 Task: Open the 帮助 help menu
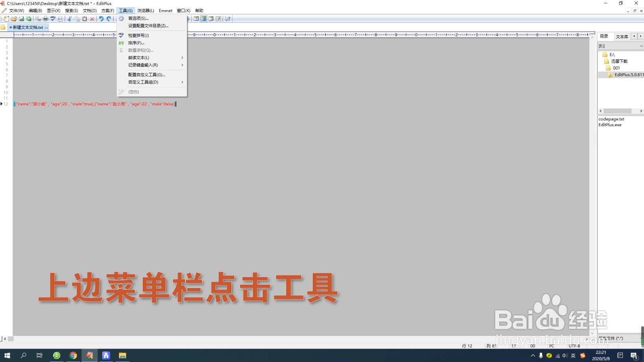(199, 11)
